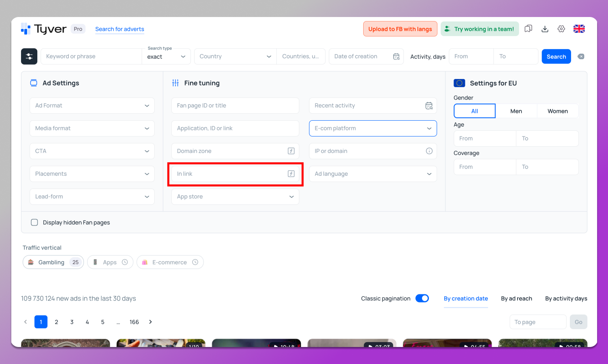Switch to By activity days sorting

(x=566, y=298)
